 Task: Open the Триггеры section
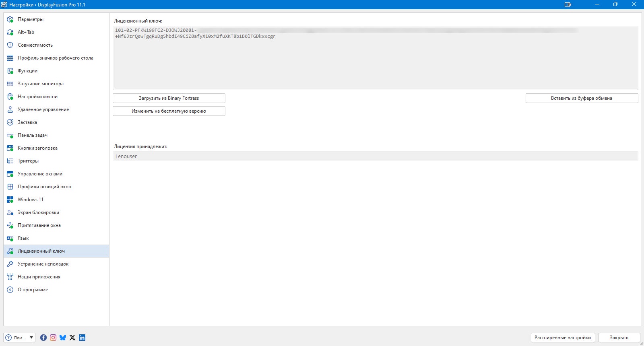(x=56, y=161)
